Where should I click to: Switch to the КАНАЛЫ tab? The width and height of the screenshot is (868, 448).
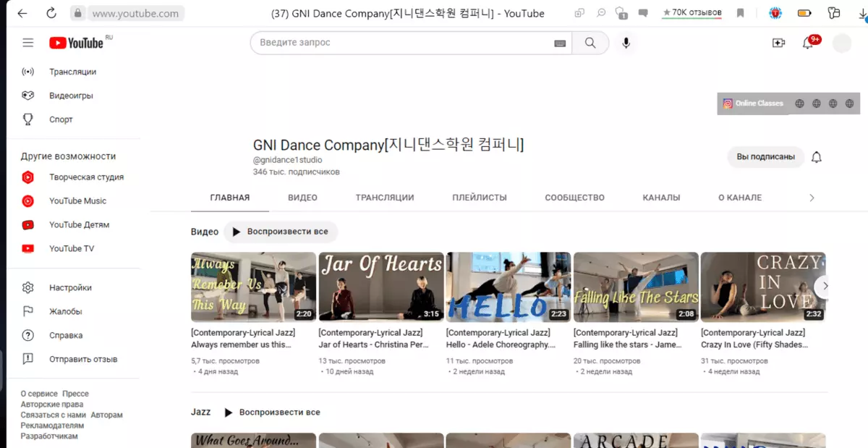[x=662, y=198]
